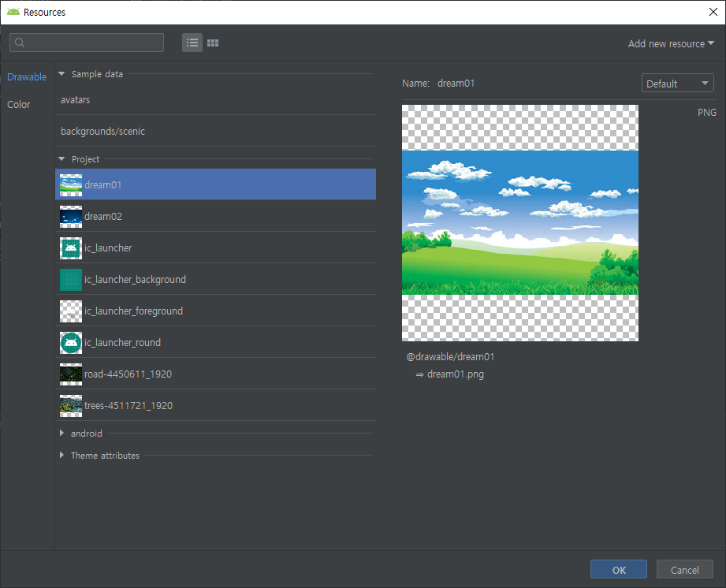The width and height of the screenshot is (726, 588).
Task: Switch to the Color tab
Action: click(18, 105)
